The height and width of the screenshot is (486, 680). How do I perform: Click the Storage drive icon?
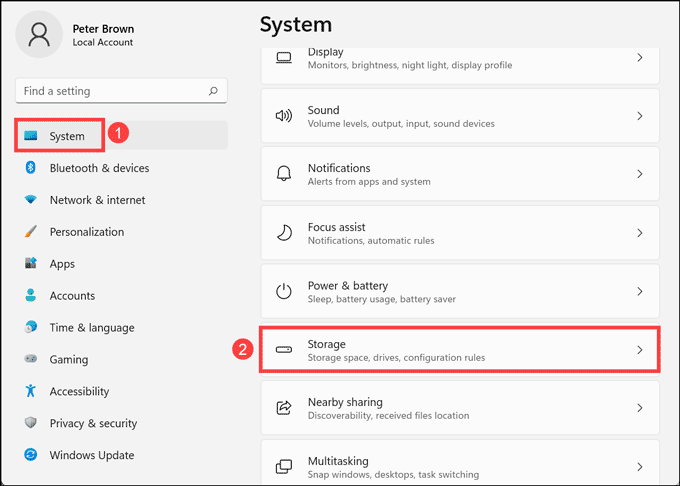pyautogui.click(x=284, y=349)
